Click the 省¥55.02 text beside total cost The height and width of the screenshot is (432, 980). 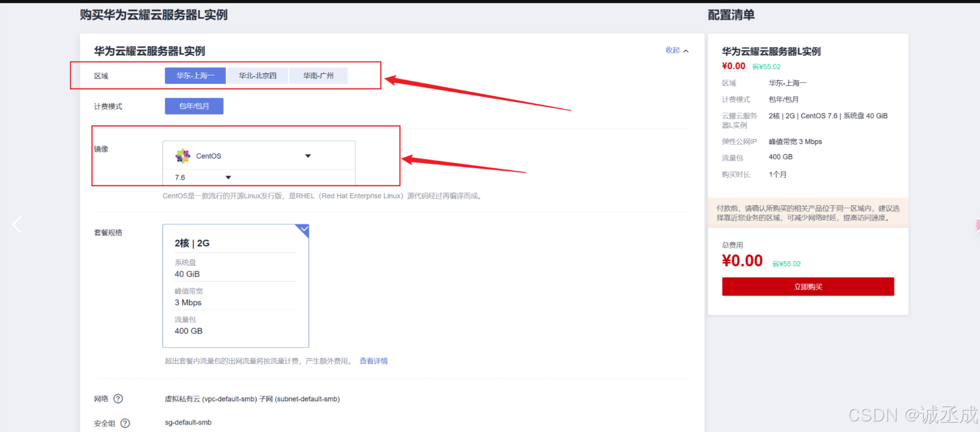pos(787,264)
